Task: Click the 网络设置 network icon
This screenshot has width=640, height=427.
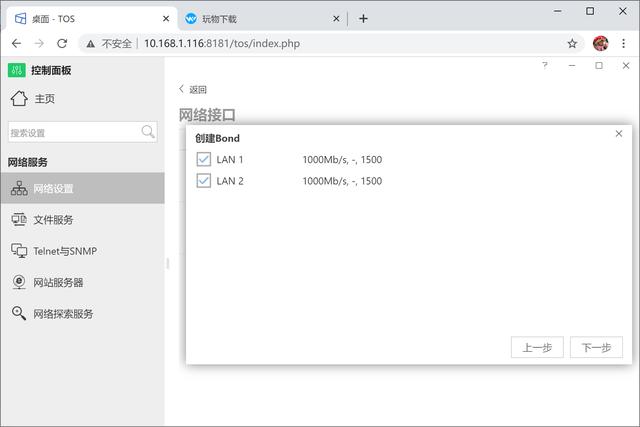Action: pos(19,188)
